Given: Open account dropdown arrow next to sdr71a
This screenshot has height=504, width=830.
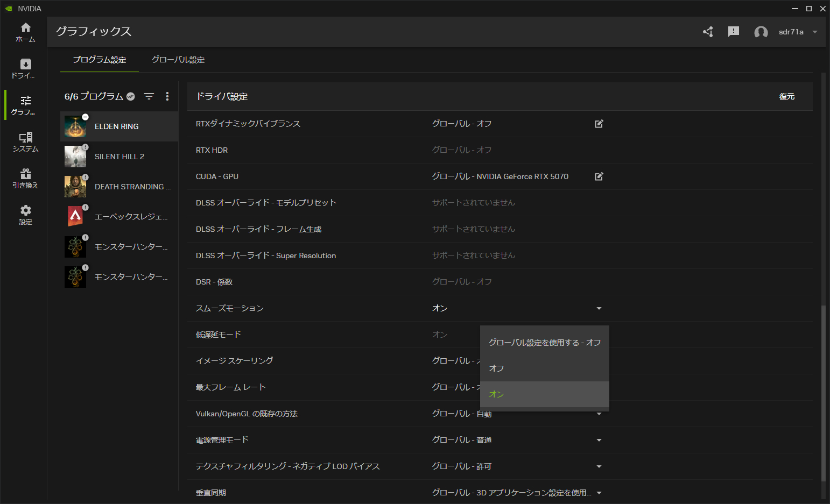Looking at the screenshot, I should click(815, 32).
